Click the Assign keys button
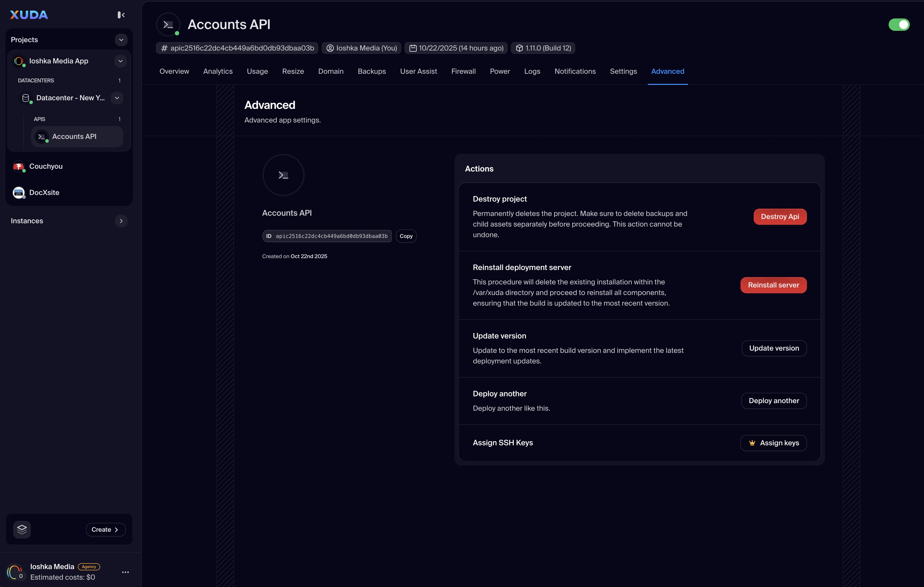Screen dimensions: 924x587 (x=773, y=443)
